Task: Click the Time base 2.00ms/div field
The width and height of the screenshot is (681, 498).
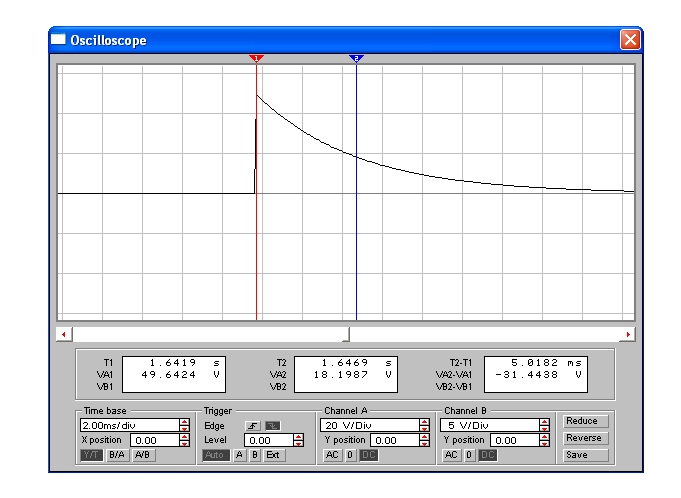Action: (130, 425)
